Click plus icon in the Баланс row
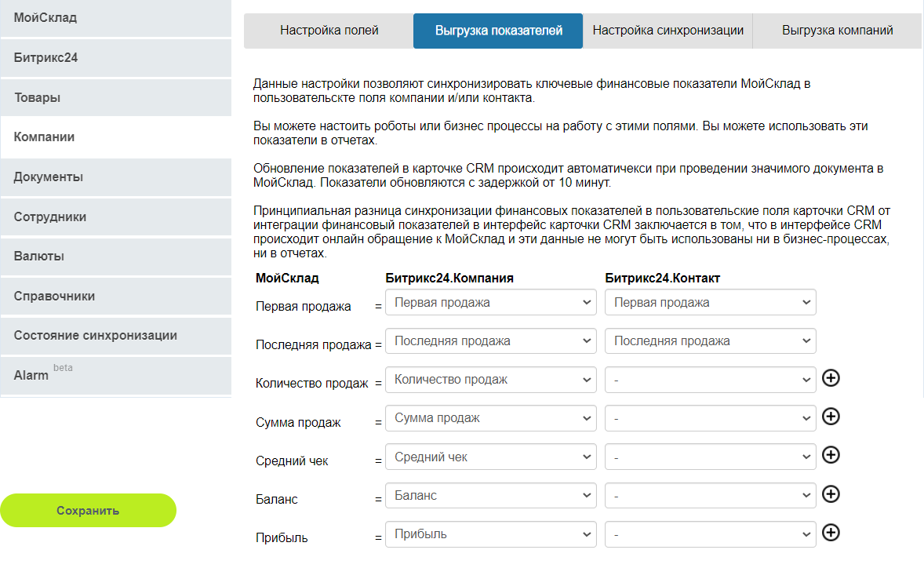The image size is (924, 568). click(x=831, y=494)
